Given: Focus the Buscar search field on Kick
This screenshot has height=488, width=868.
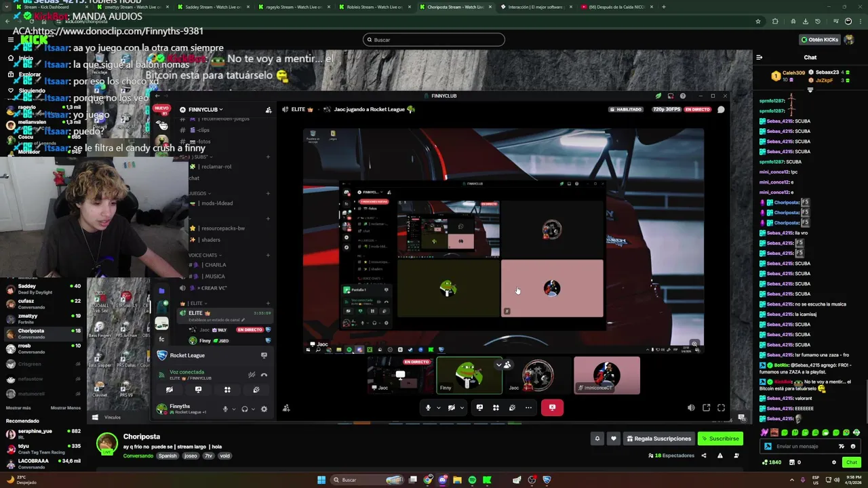Looking at the screenshot, I should [434, 40].
